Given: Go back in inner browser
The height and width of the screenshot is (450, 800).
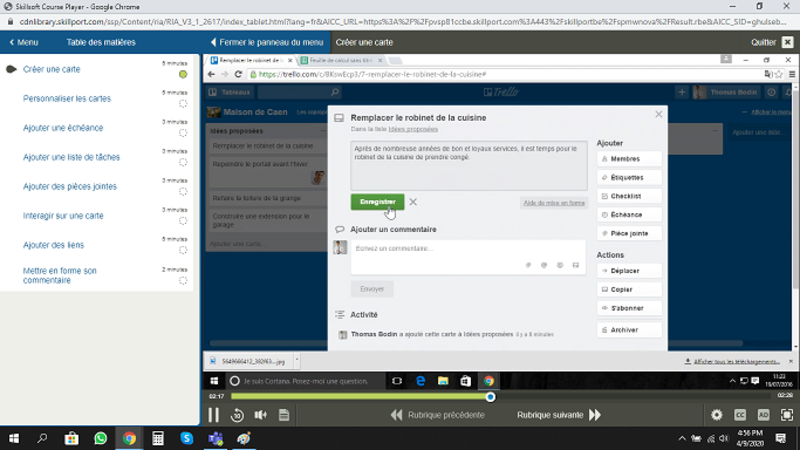Looking at the screenshot, I should pos(211,74).
